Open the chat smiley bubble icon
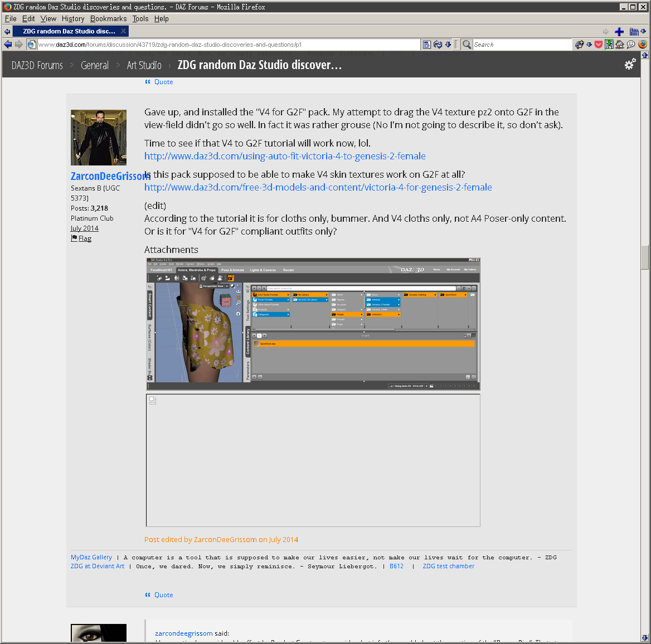The width and height of the screenshot is (651, 644). click(631, 45)
